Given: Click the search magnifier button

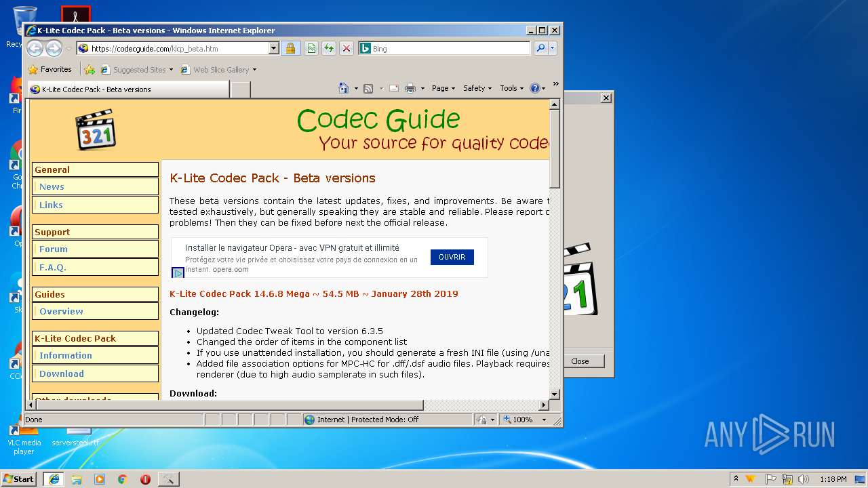Looking at the screenshot, I should coord(540,48).
